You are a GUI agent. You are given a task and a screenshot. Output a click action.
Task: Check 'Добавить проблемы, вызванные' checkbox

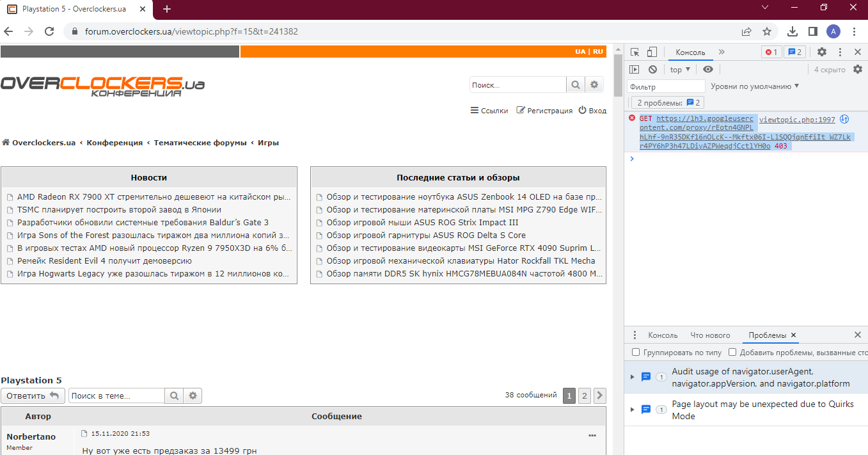[733, 353]
